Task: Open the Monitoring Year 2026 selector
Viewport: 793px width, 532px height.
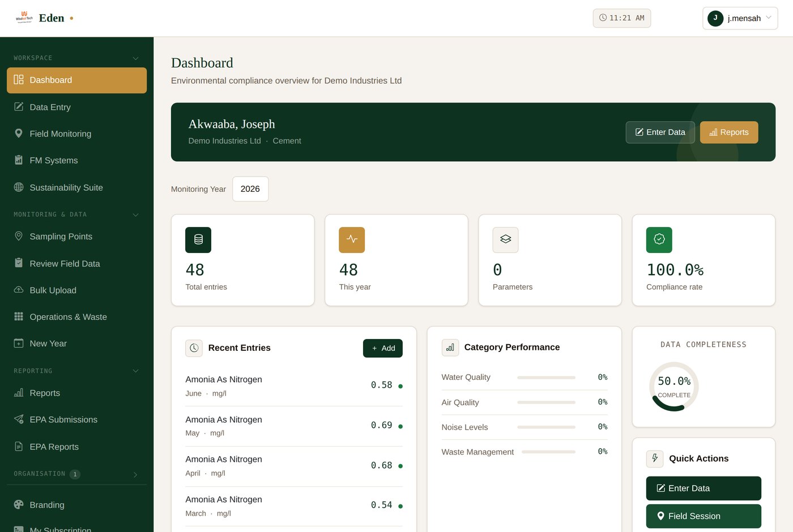Action: (250, 189)
